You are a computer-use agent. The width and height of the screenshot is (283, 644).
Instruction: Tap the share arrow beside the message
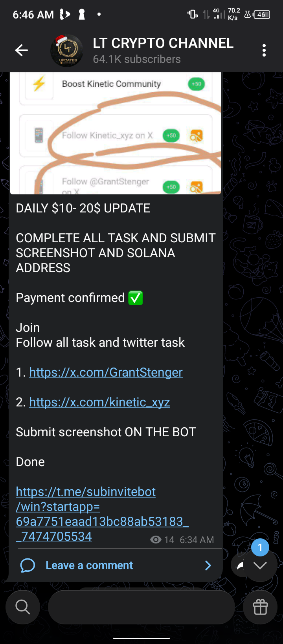pos(240,565)
